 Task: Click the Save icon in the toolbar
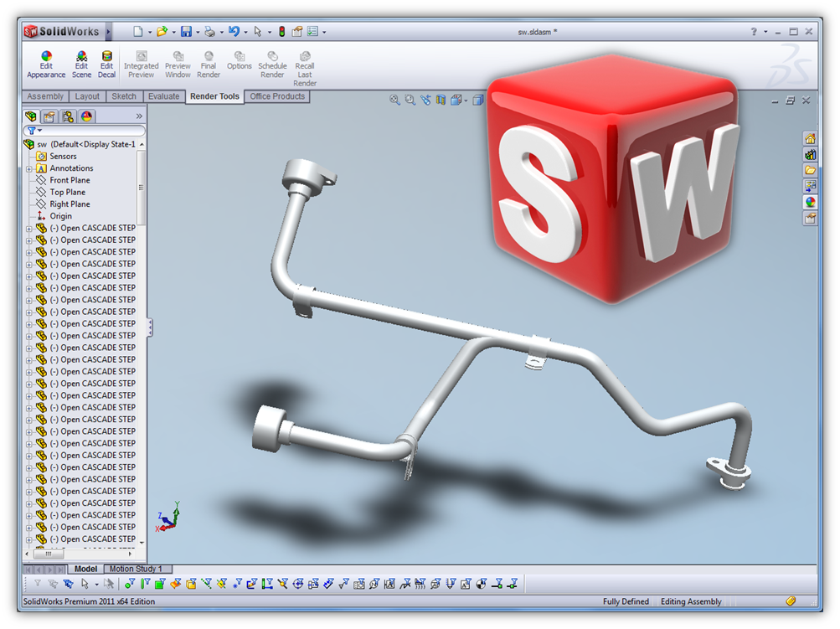tap(184, 32)
